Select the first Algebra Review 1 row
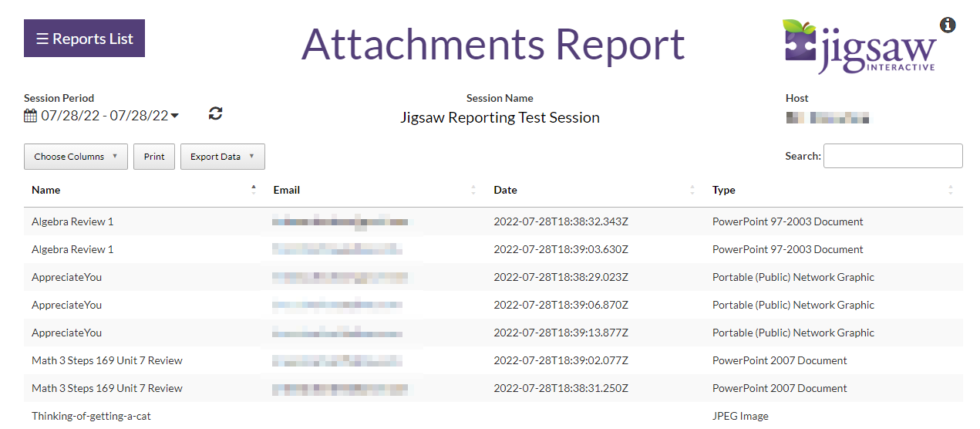This screenshot has height=429, width=980. (72, 221)
